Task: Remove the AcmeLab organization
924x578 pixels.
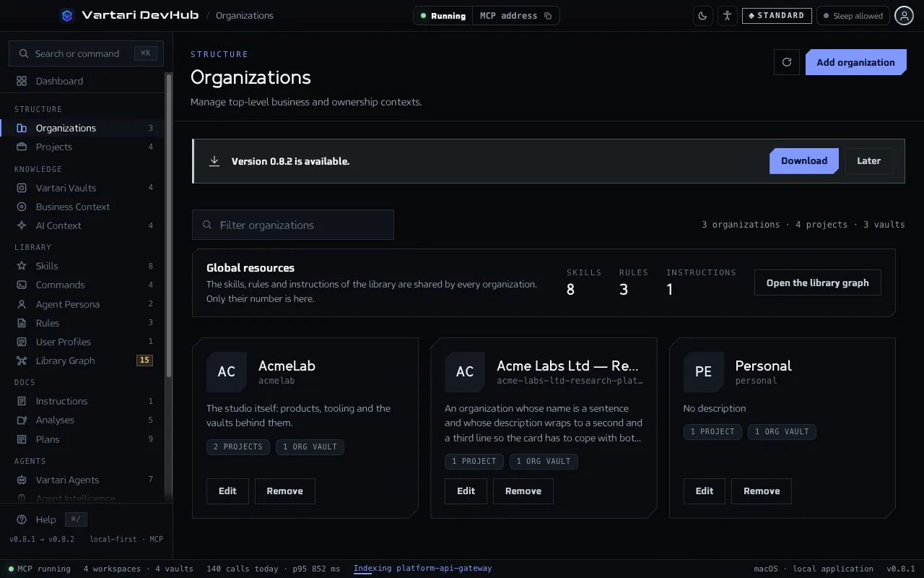Action: tap(284, 491)
